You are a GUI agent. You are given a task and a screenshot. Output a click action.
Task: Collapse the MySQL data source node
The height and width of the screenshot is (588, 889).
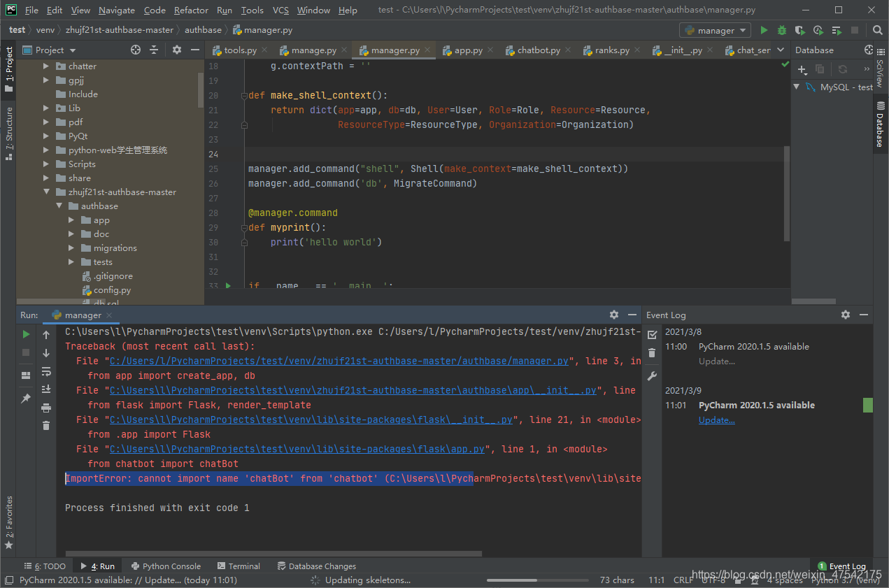[797, 87]
